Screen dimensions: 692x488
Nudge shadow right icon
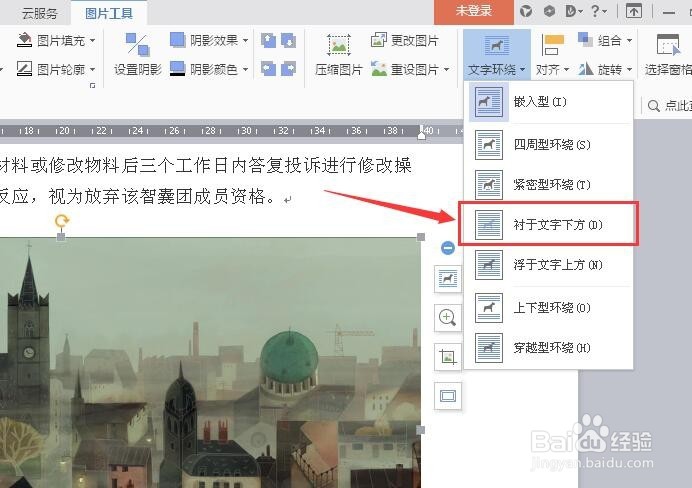[x=289, y=69]
